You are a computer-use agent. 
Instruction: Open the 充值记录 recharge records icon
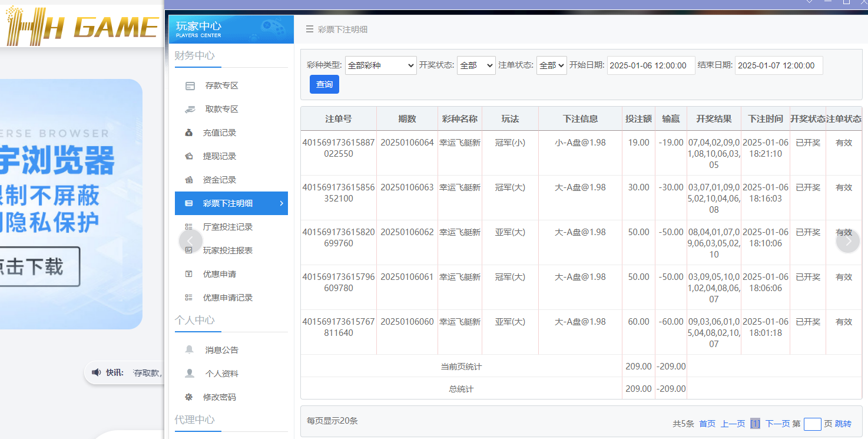(x=190, y=133)
